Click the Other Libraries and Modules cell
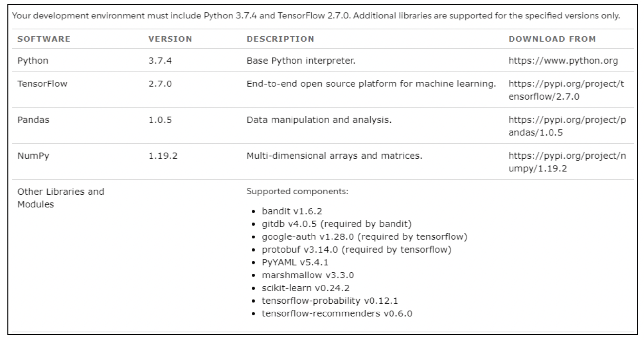 click(61, 198)
